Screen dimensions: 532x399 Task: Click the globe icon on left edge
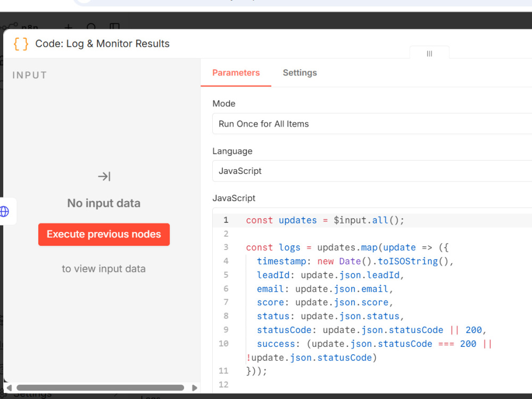tap(4, 211)
